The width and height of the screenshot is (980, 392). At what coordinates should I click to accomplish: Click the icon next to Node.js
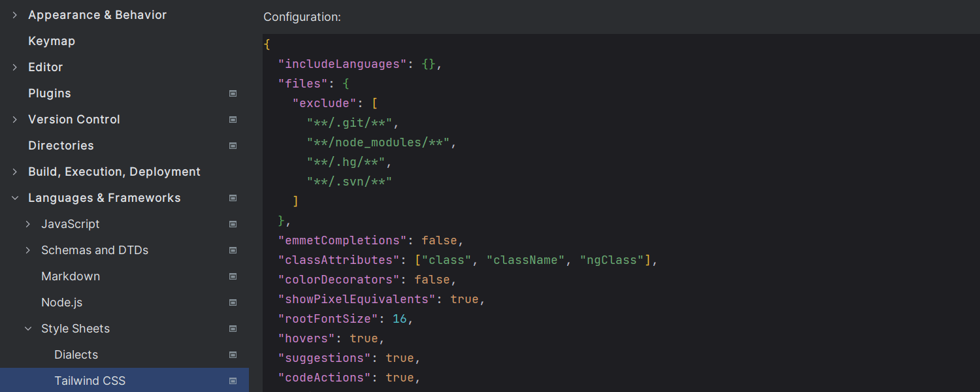point(233,302)
